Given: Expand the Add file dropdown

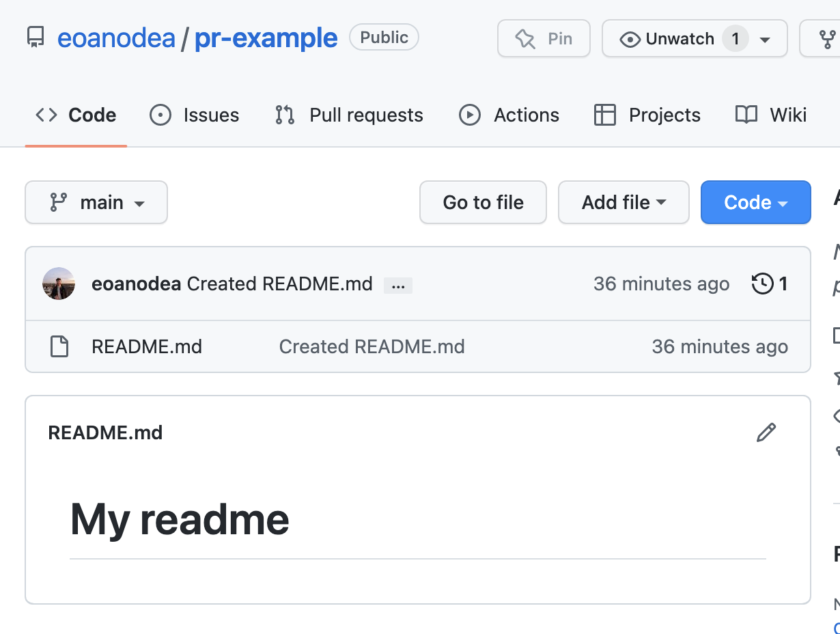Looking at the screenshot, I should click(x=624, y=202).
